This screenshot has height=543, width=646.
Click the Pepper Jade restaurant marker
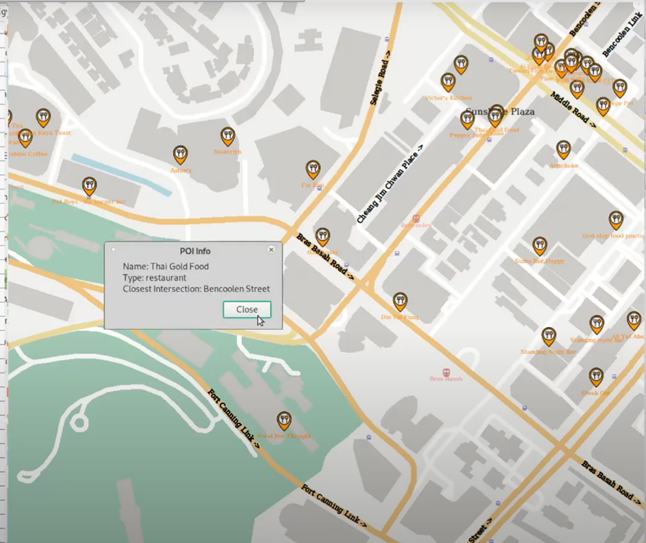(467, 120)
